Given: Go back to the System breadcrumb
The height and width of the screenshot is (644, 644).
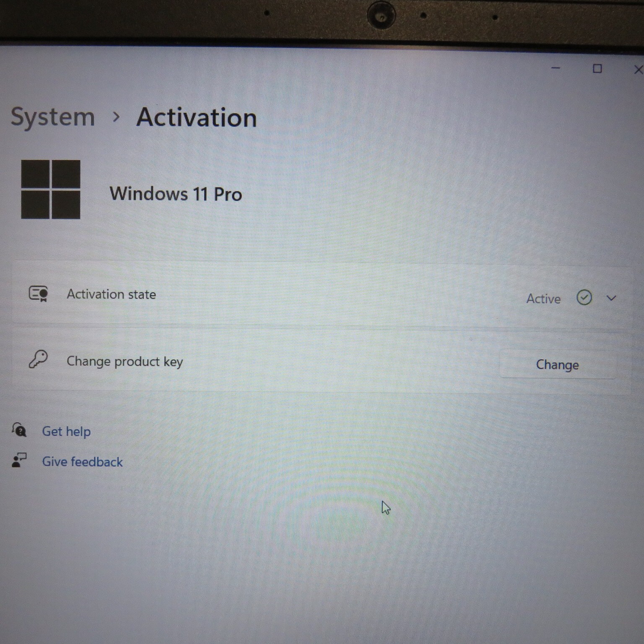Looking at the screenshot, I should coord(53,117).
